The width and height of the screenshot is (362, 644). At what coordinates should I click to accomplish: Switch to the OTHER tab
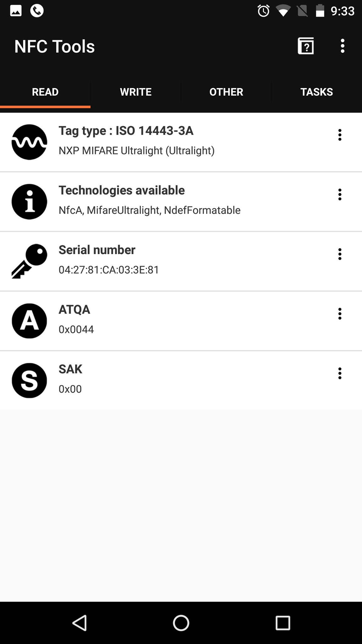tap(226, 92)
